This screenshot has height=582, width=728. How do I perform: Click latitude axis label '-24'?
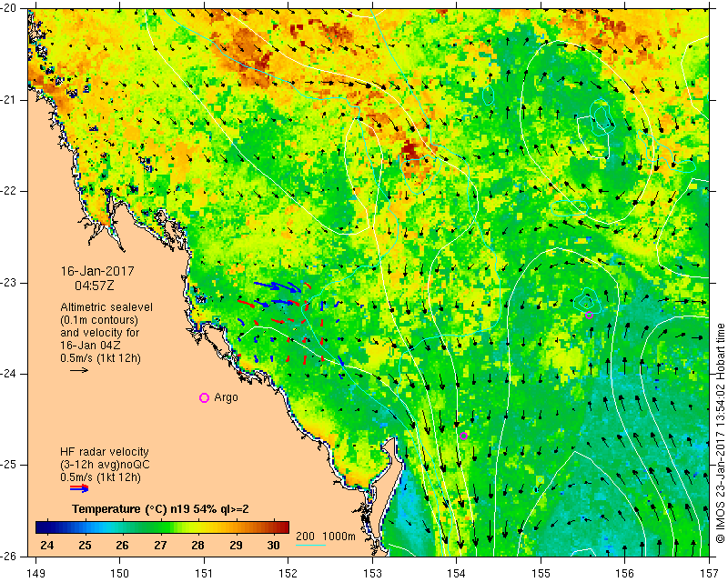tap(9, 374)
